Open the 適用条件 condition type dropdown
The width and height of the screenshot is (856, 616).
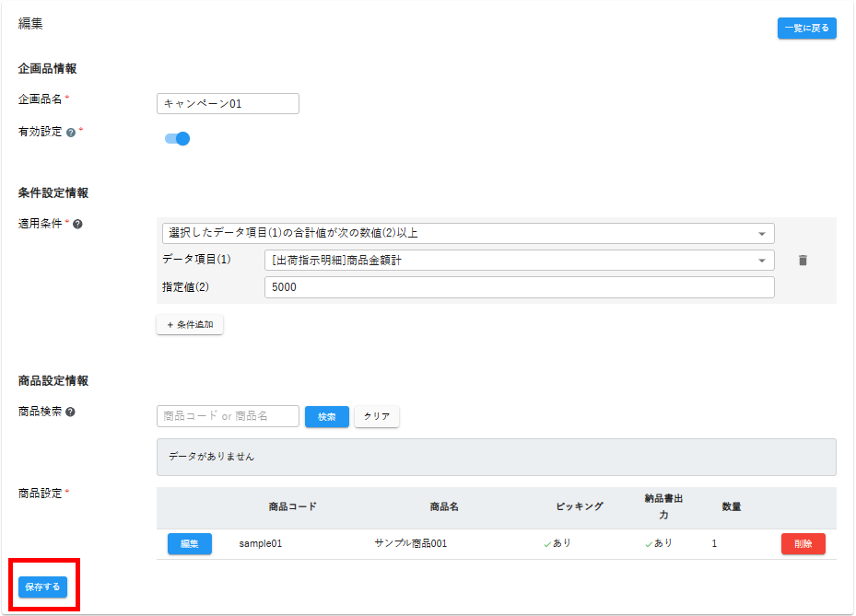point(467,233)
